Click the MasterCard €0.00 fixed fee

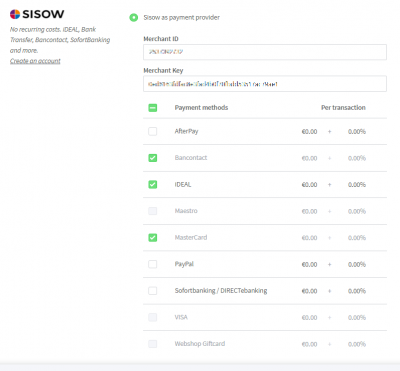309,238
